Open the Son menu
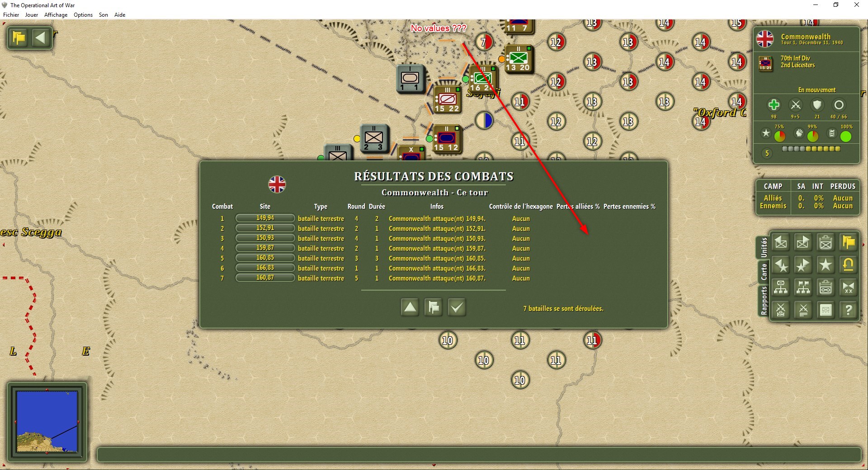 (104, 15)
